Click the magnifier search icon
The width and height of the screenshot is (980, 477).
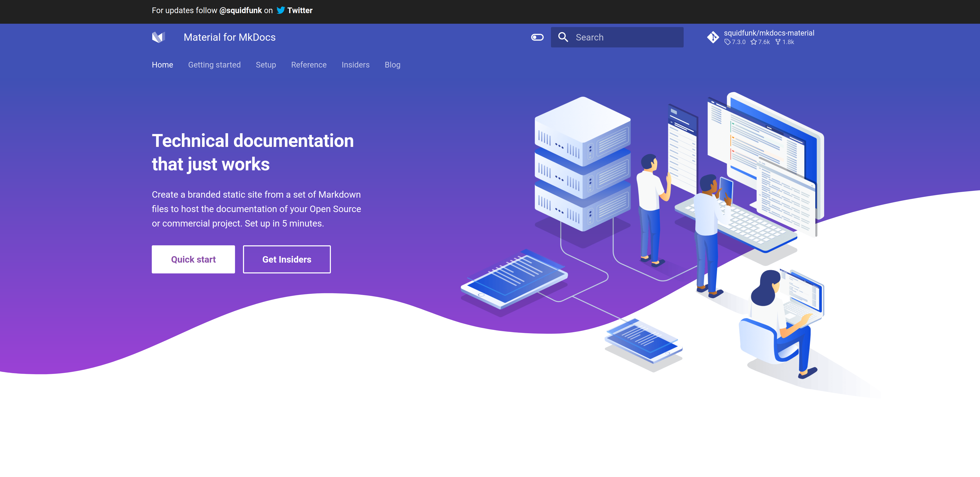[563, 37]
